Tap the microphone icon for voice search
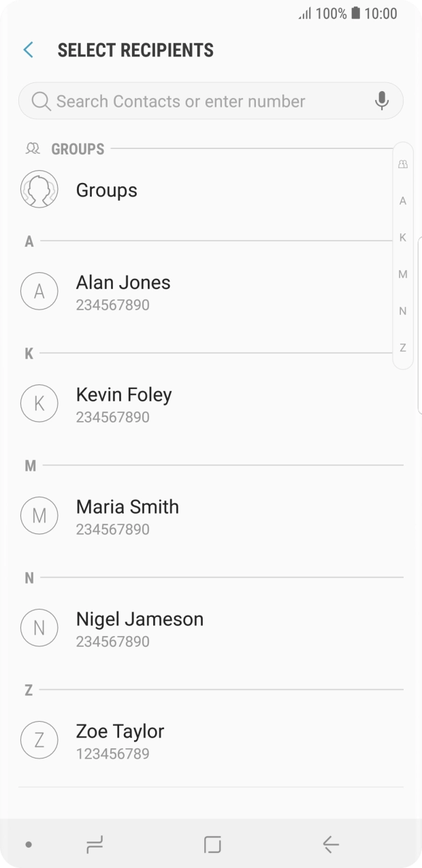Viewport: 422px width, 868px height. click(x=382, y=101)
